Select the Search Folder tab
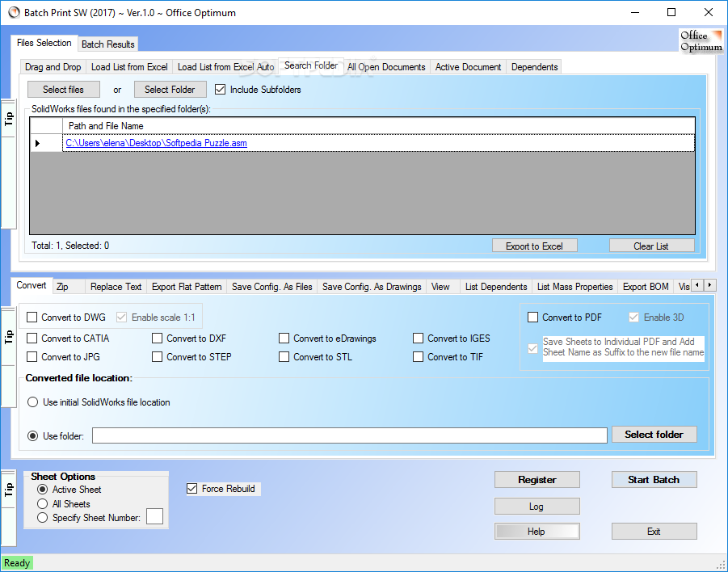Screen dimensions: 728x572 click(311, 65)
